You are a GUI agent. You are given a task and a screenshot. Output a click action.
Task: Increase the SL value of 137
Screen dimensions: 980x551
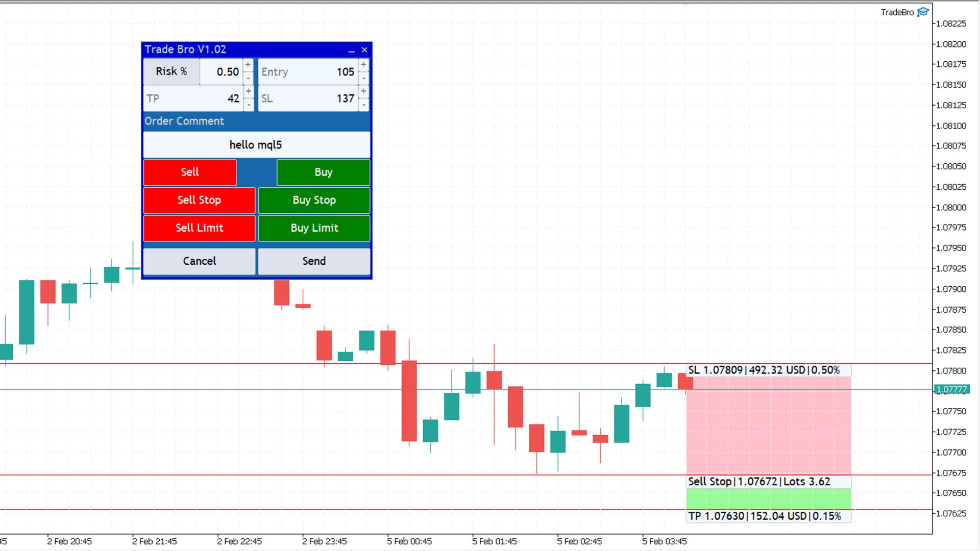[363, 91]
